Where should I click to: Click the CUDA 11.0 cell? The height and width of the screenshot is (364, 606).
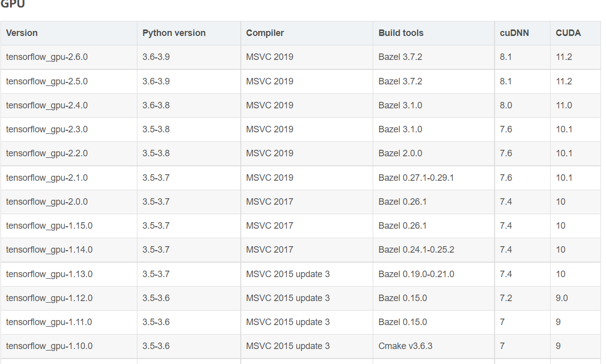tap(576, 105)
